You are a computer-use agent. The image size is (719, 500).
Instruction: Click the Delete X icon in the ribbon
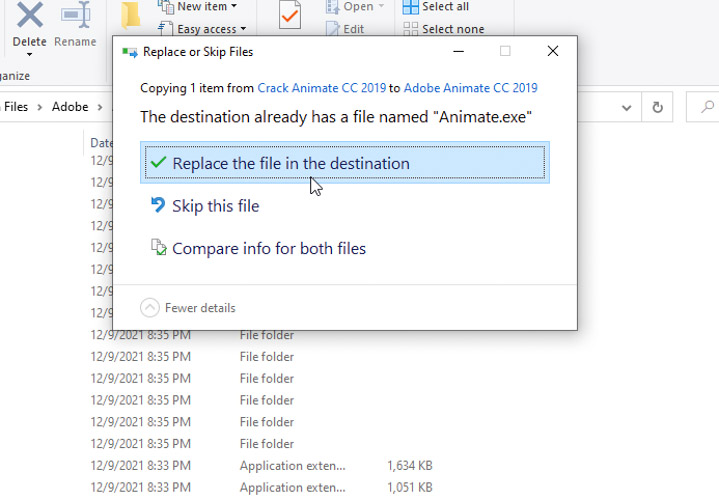click(30, 14)
